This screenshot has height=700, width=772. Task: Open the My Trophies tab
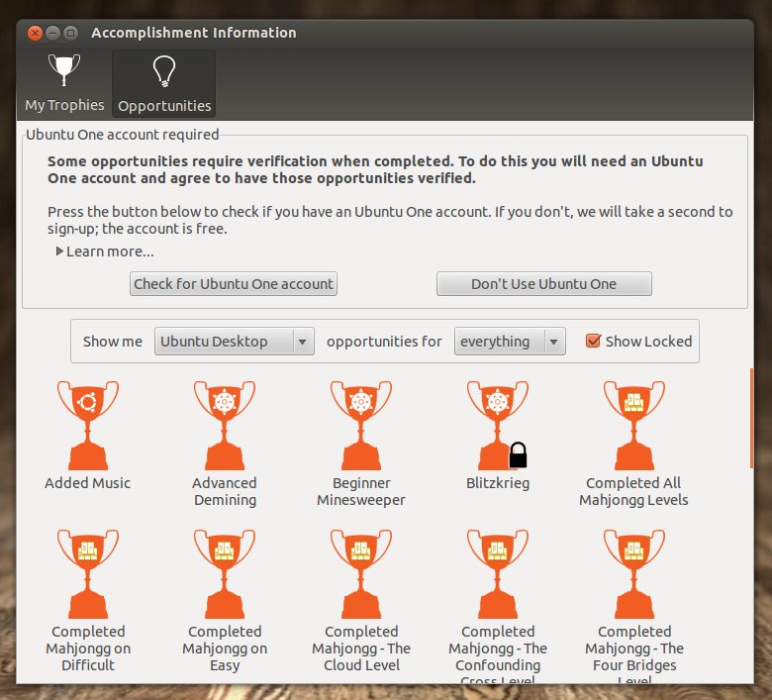tap(64, 83)
